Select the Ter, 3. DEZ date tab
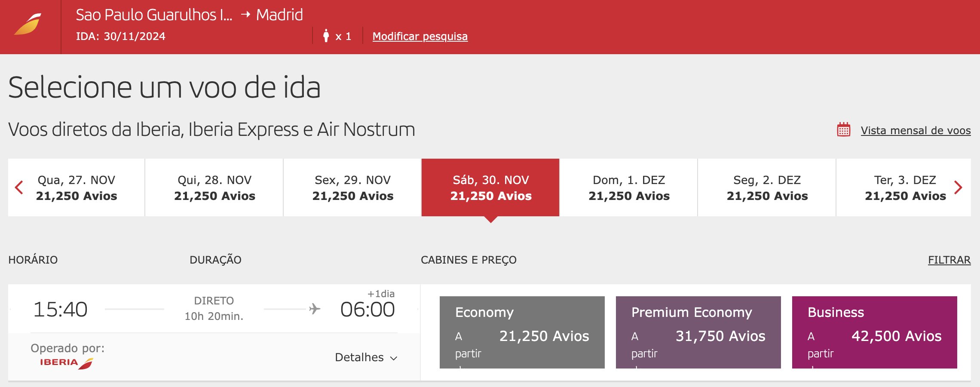The width and height of the screenshot is (980, 387). [905, 187]
